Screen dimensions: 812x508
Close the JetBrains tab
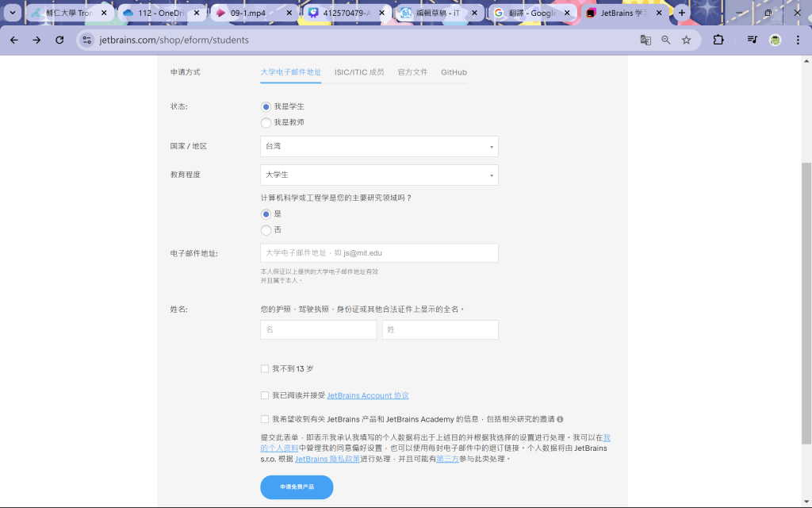pyautogui.click(x=659, y=13)
